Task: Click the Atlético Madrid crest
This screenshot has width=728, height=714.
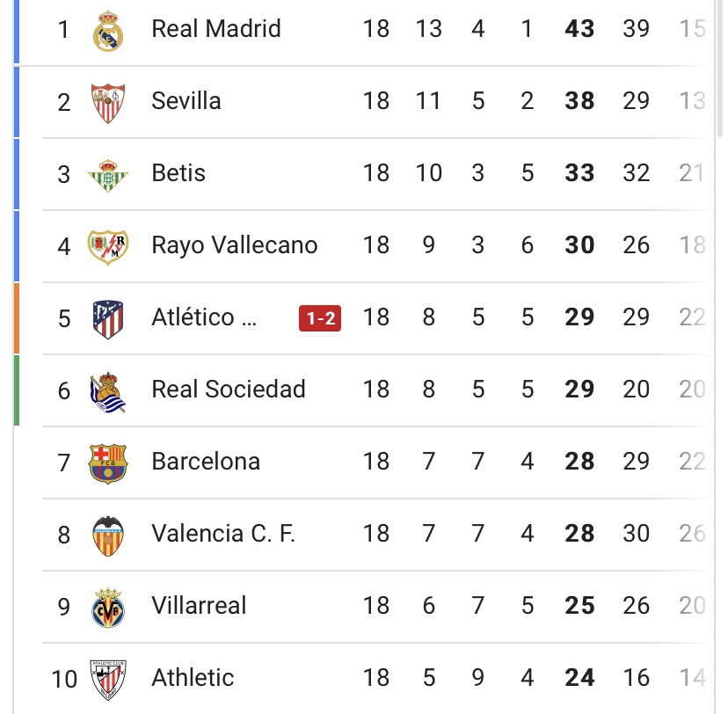Action: click(108, 318)
